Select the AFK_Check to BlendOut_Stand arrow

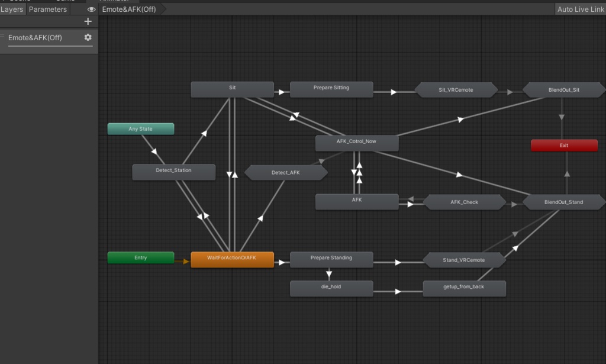click(514, 204)
